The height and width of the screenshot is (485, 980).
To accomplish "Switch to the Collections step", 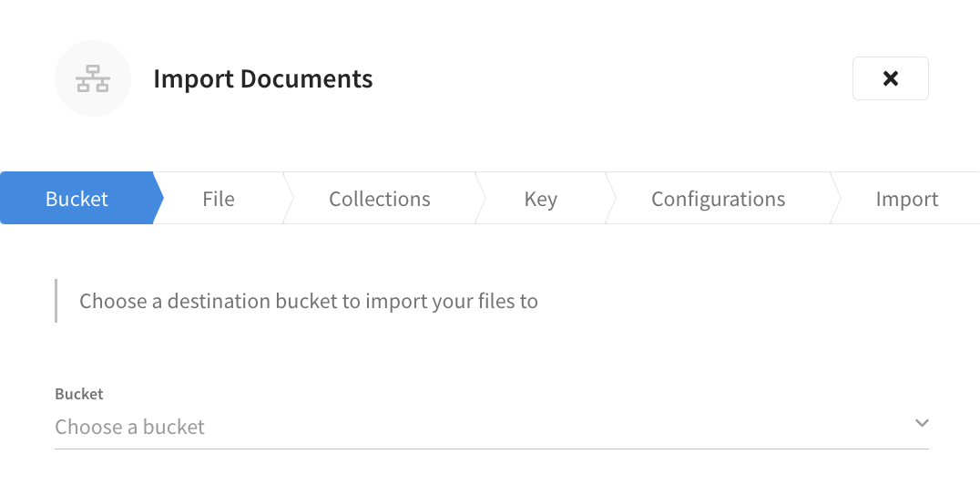I will point(379,199).
